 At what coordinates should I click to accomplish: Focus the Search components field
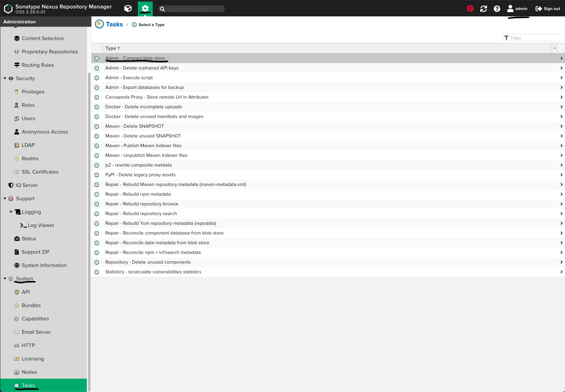192,9
